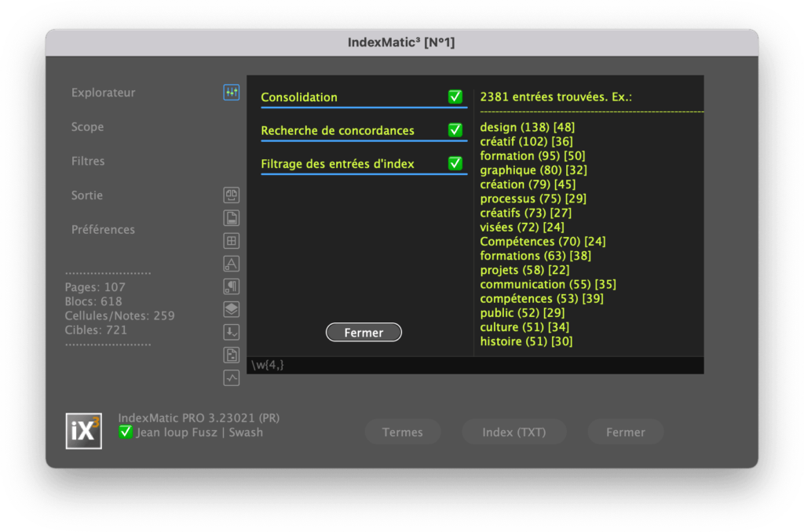Click the table grid icon
804x532 pixels.
[x=232, y=241]
